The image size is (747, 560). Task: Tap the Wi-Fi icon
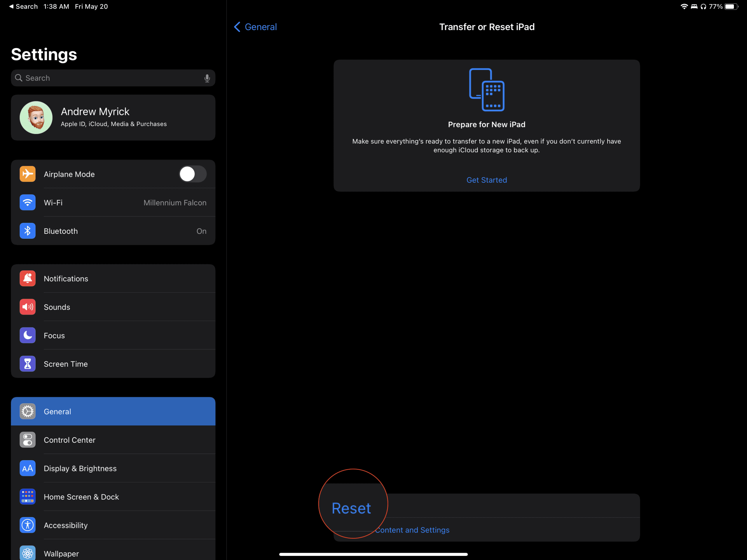pos(27,202)
